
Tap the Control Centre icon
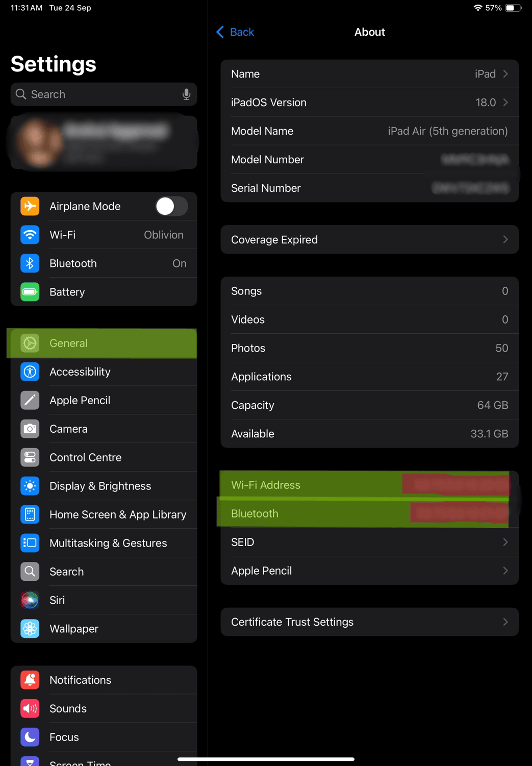pyautogui.click(x=30, y=457)
